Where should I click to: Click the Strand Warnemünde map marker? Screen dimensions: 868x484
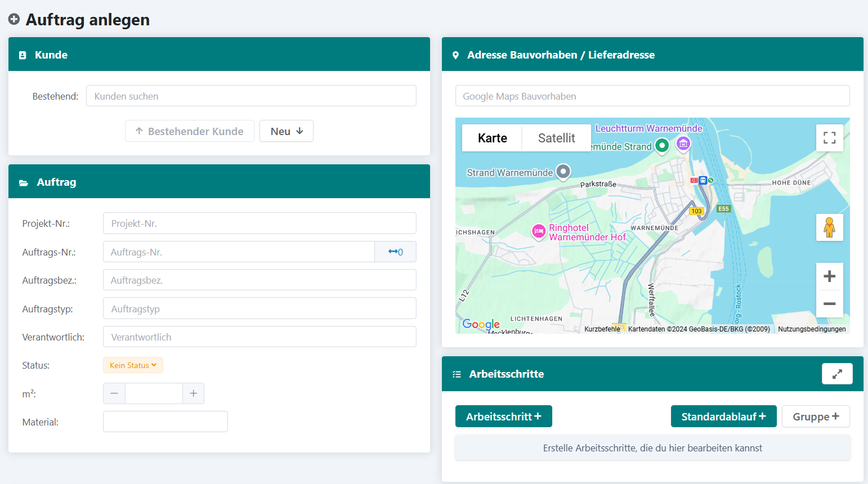pyautogui.click(x=563, y=172)
